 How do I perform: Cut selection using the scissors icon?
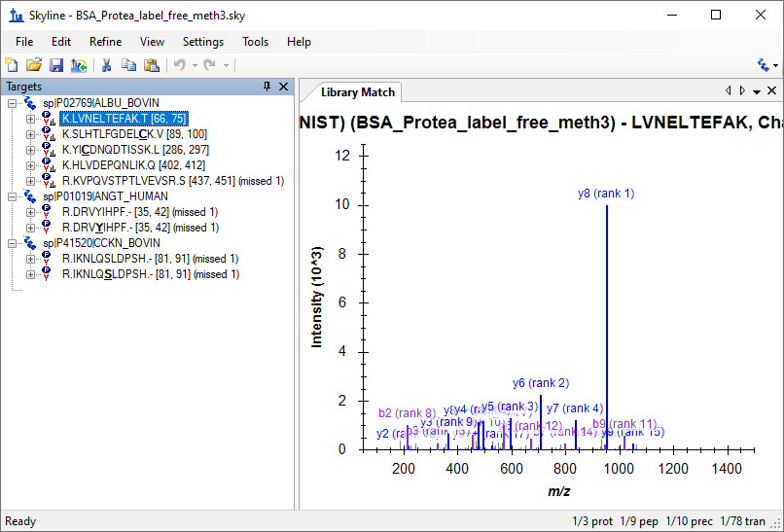[106, 65]
